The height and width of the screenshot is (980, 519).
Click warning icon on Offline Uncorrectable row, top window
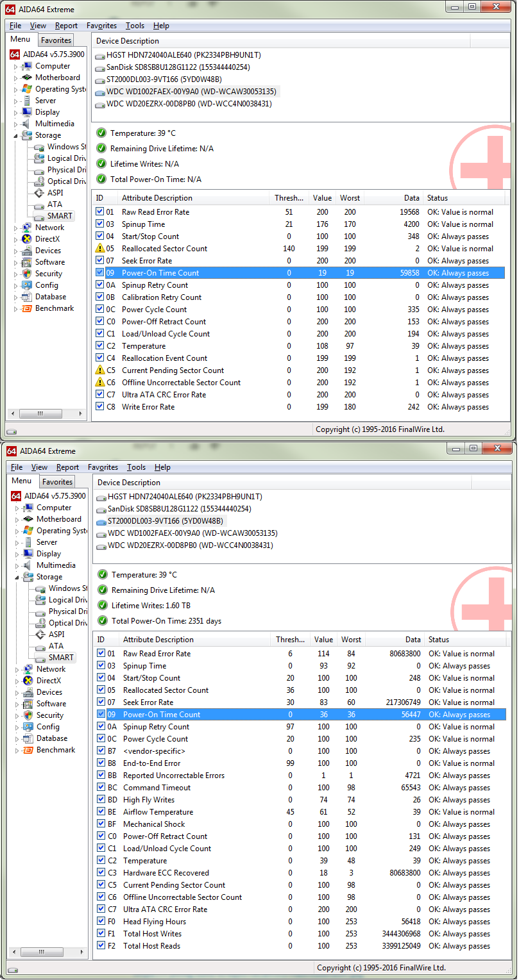99,383
